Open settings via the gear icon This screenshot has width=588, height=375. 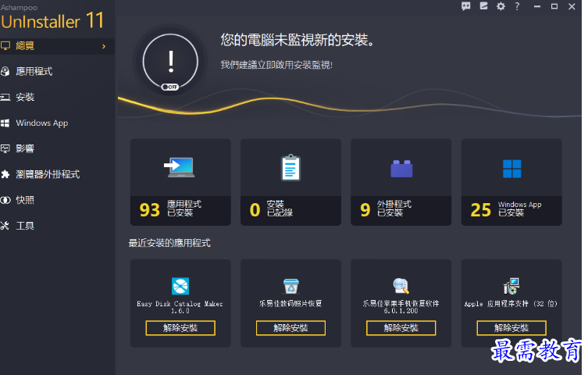[x=501, y=6]
